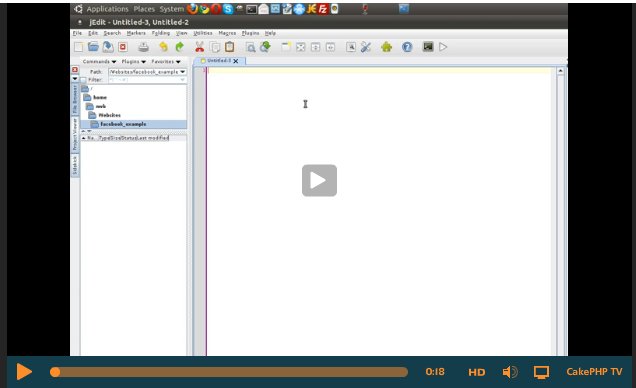
Task: Click the Run triangle toolbar icon
Action: coord(443,47)
